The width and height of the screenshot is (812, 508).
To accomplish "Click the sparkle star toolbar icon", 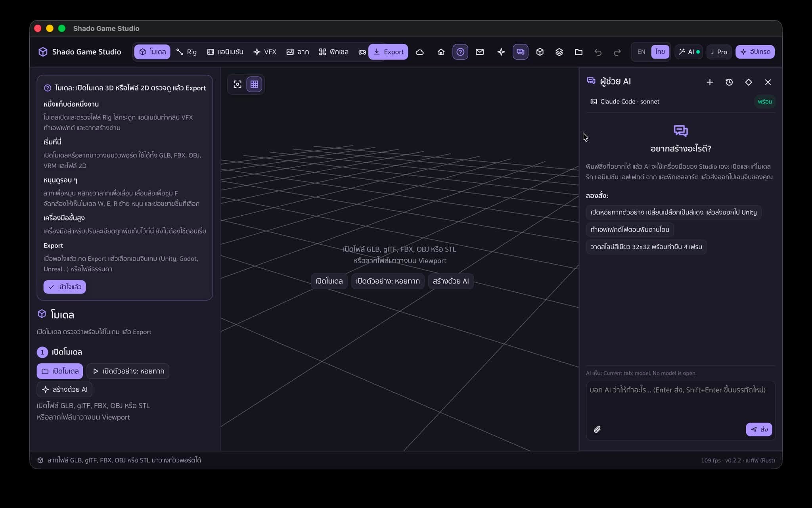I will pos(501,52).
